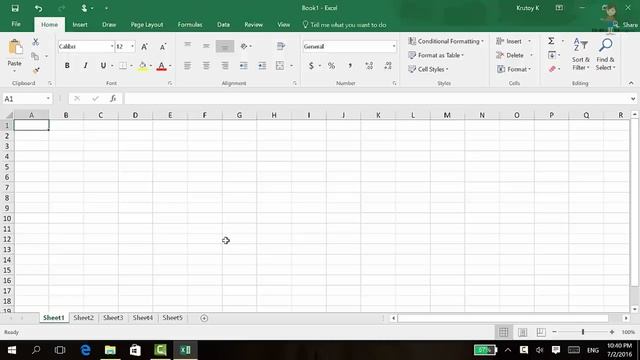Expand Format as Table menu
The width and height of the screenshot is (640, 360).
coord(436,55)
